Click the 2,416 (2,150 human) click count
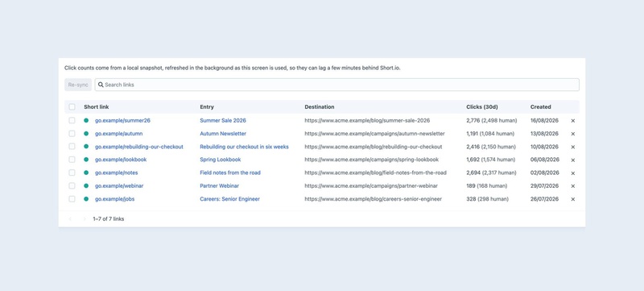 [x=492, y=147]
